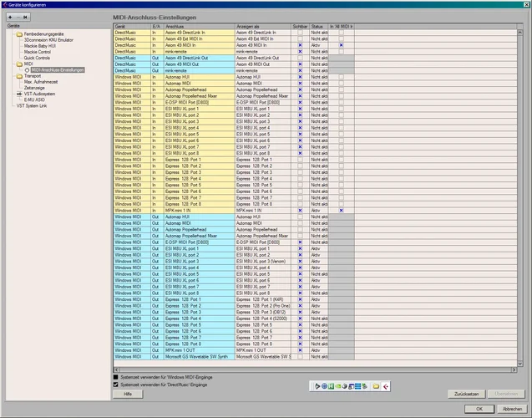Cancel with the Abbrechen button
The width and height of the screenshot is (532, 418).
pyautogui.click(x=512, y=409)
